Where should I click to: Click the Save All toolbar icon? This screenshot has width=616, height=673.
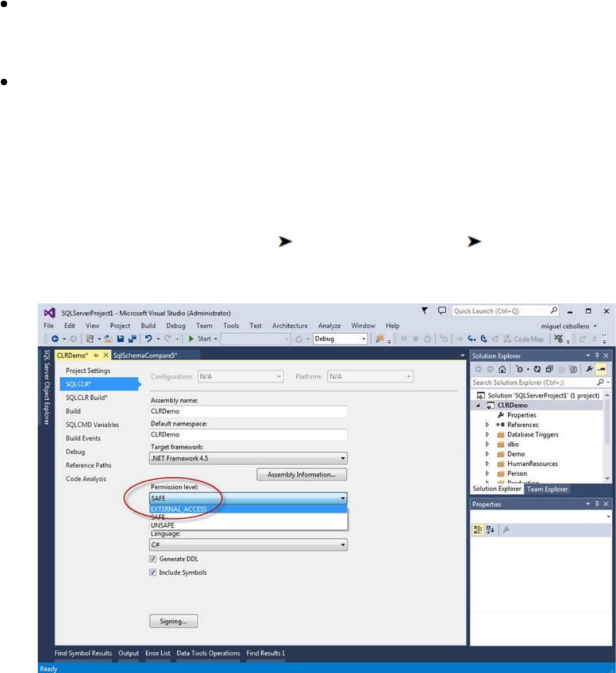click(132, 338)
